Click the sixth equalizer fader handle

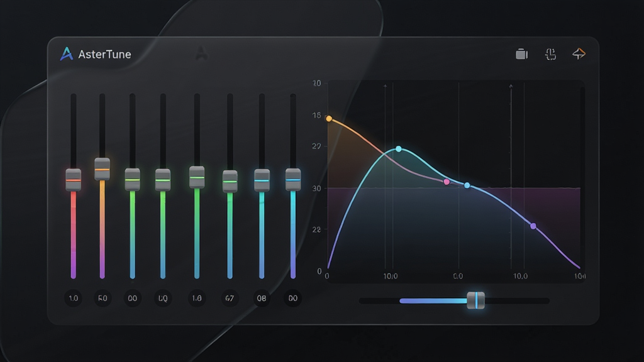(230, 182)
